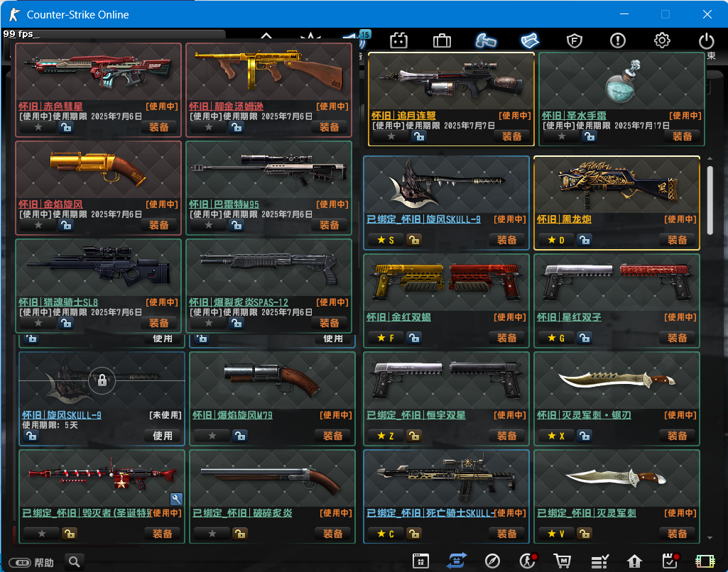Open the 怀旧|赤色彗星 item name link
Screen dimensions: 728x572
50,106
